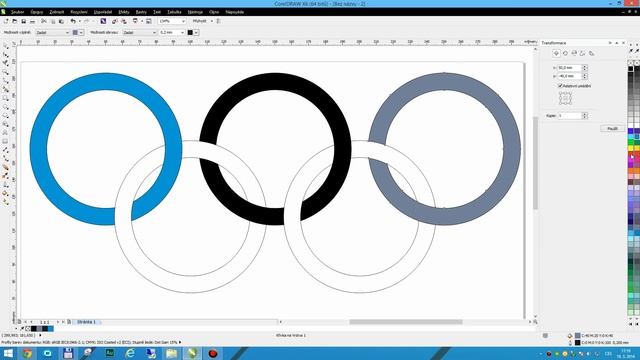640x360 pixels.
Task: Click the black outline color swatch
Action: pos(190,32)
